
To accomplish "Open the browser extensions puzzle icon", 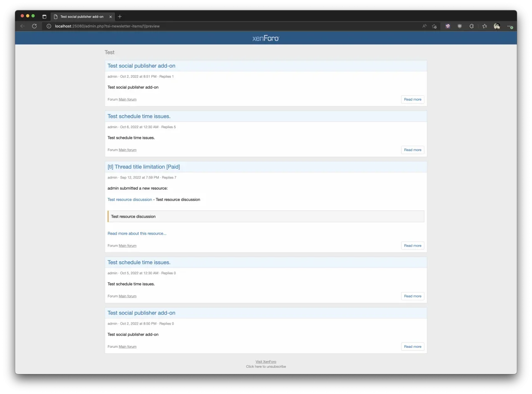I will (472, 26).
